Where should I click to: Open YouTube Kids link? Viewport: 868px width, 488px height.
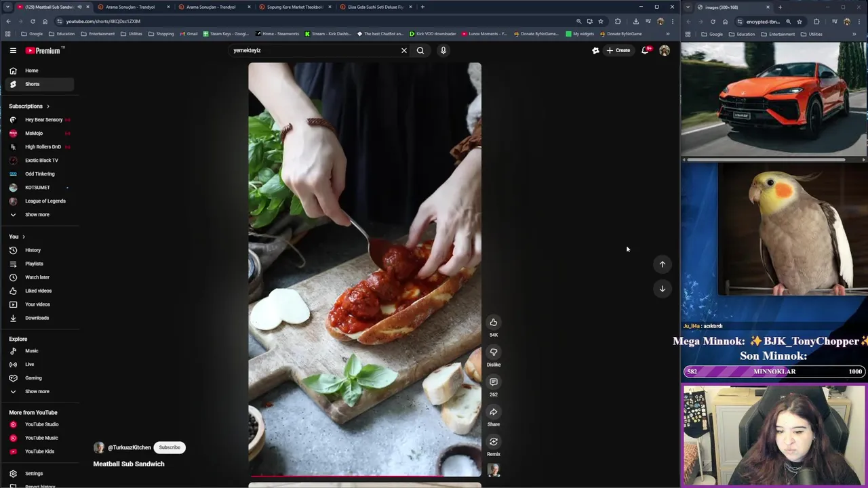click(40, 451)
